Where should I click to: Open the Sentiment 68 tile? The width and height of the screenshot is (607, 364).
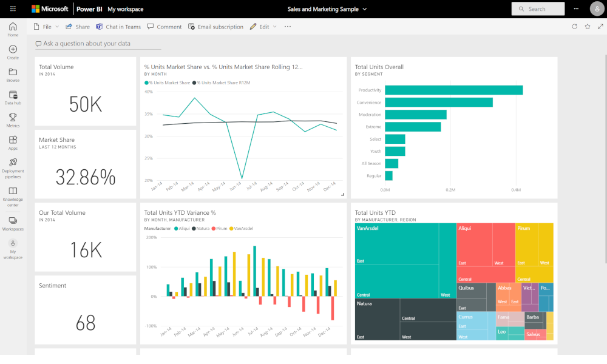click(x=86, y=310)
